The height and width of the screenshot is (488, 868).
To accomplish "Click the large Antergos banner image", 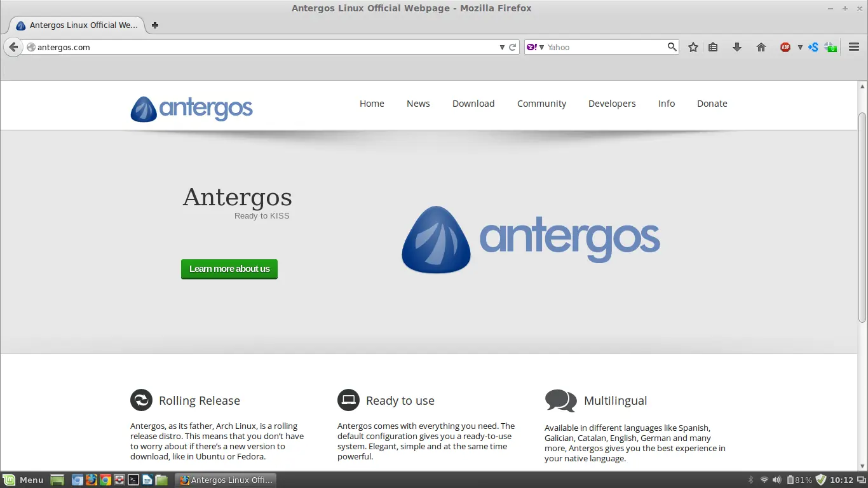I will tap(531, 240).
